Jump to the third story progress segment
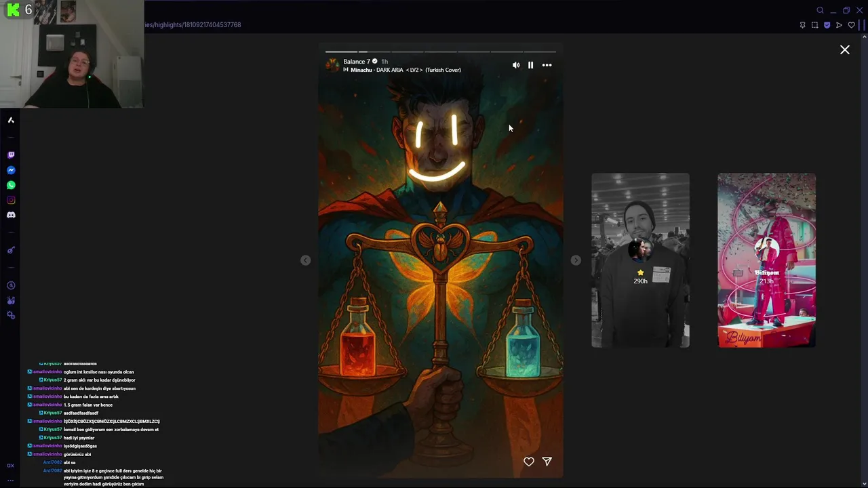 [408, 52]
